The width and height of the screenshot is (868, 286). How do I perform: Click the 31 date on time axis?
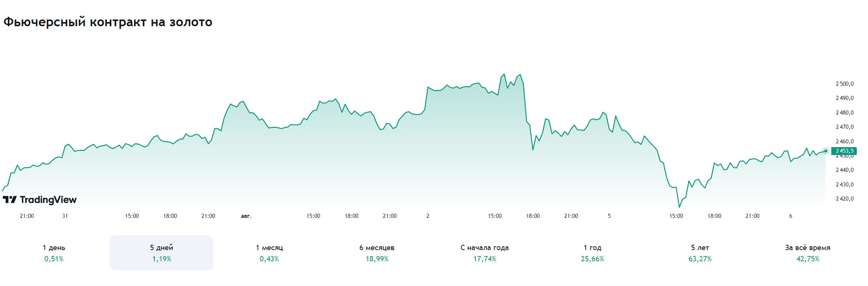(65, 216)
